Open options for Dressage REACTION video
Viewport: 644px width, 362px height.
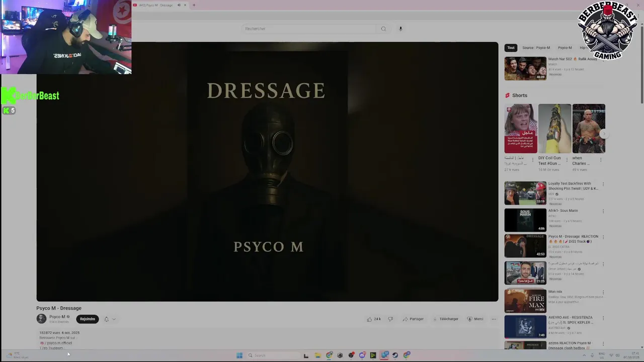coord(603,237)
